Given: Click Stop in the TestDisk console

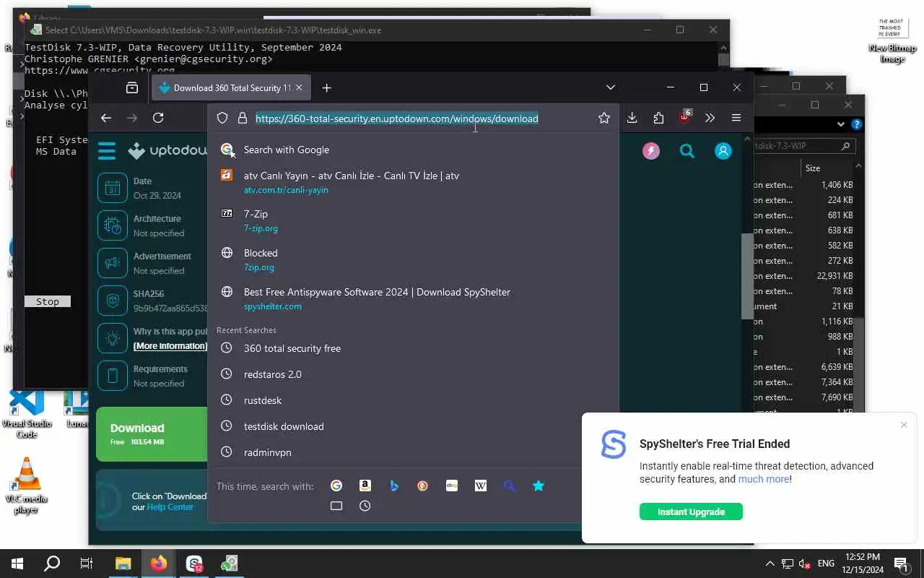Looking at the screenshot, I should [x=48, y=301].
